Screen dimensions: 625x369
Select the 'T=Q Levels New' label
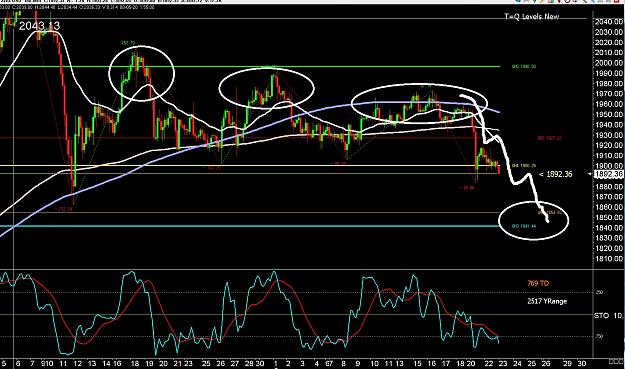tap(532, 17)
